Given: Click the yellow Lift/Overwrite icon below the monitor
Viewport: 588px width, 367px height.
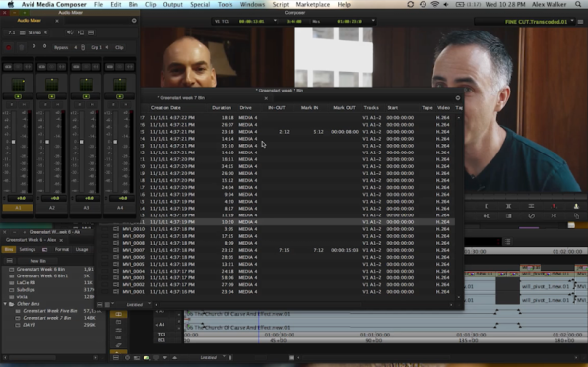Looking at the screenshot, I should 576,206.
